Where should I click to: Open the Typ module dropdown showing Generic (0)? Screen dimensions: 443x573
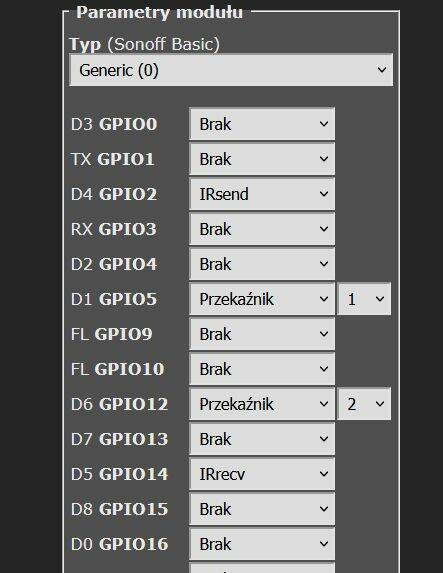pyautogui.click(x=231, y=70)
